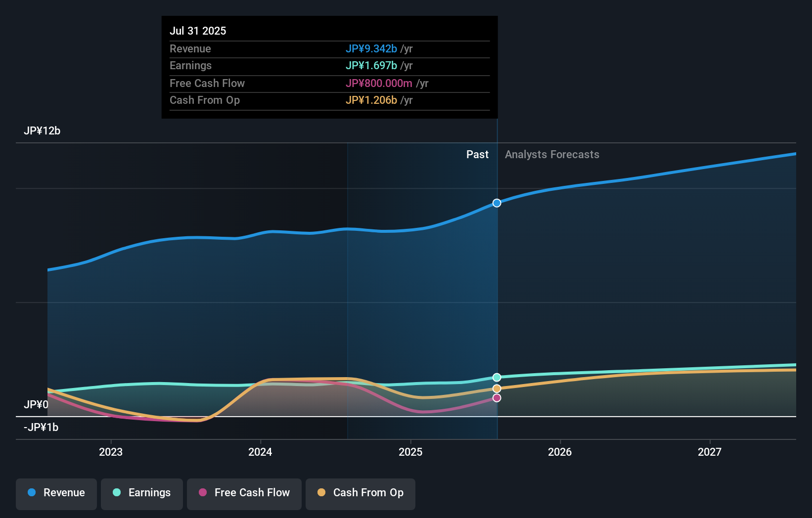Toggle the Free Cash Flow series visibility
This screenshot has height=518, width=812.
[244, 493]
